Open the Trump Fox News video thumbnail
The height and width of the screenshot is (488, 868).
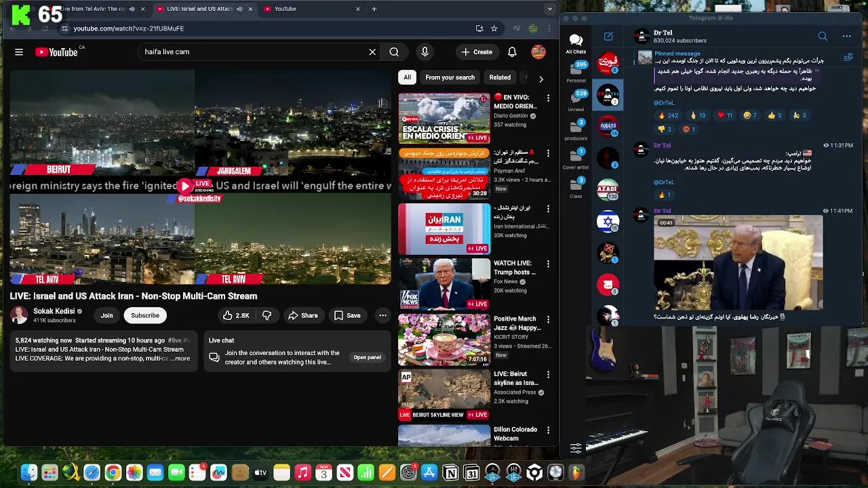[444, 284]
